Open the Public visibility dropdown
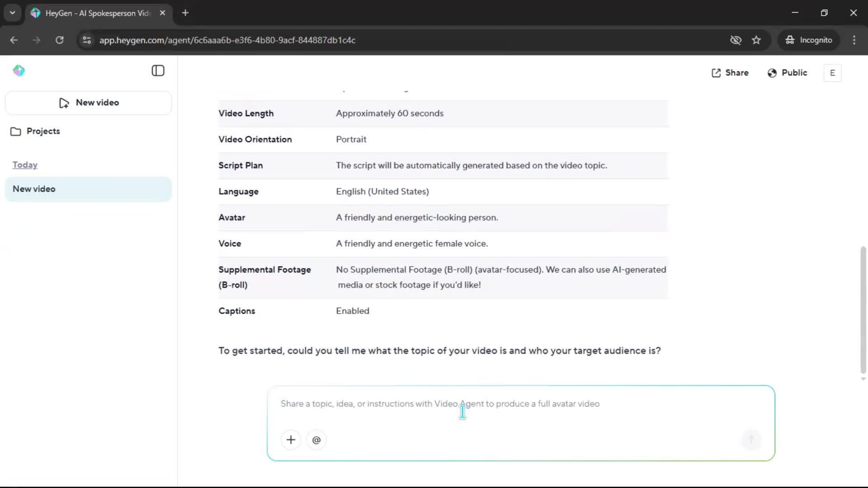Viewport: 868px width, 488px height. pyautogui.click(x=787, y=73)
